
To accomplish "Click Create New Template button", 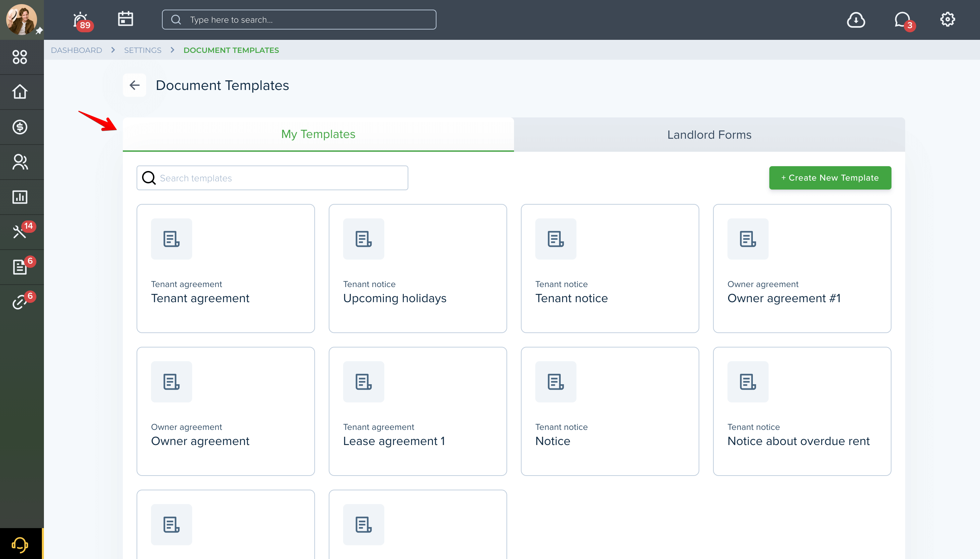I will tap(830, 178).
